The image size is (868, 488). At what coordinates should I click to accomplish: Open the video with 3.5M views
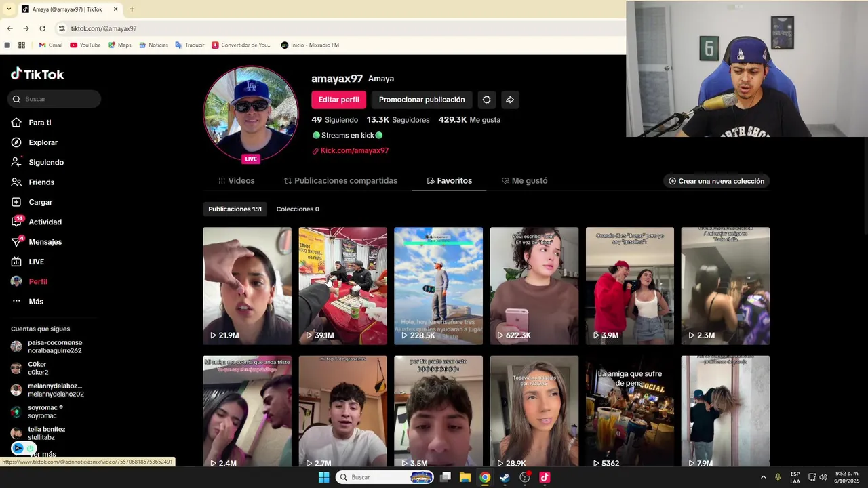pyautogui.click(x=438, y=411)
